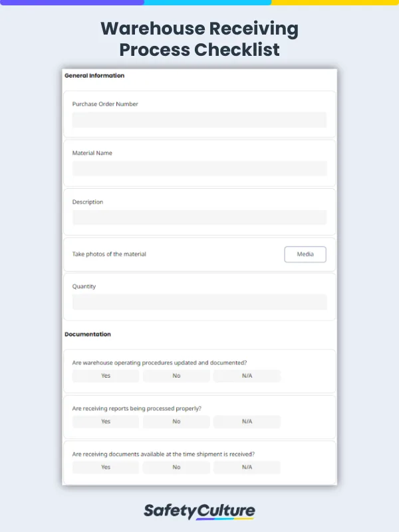The width and height of the screenshot is (399, 532).
Task: Click the Material Name text field
Action: coord(199,168)
